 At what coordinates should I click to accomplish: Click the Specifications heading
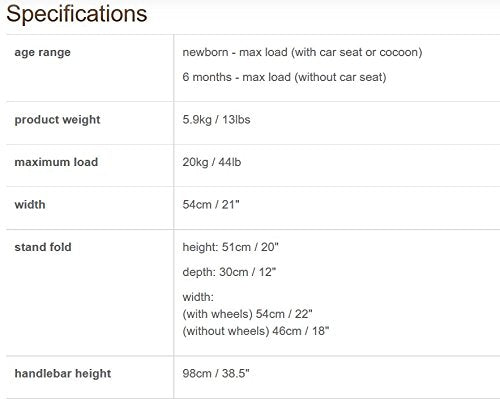(x=77, y=15)
